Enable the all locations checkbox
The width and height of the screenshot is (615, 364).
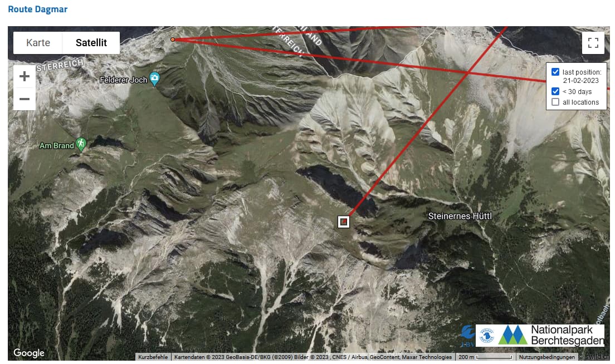pyautogui.click(x=555, y=102)
